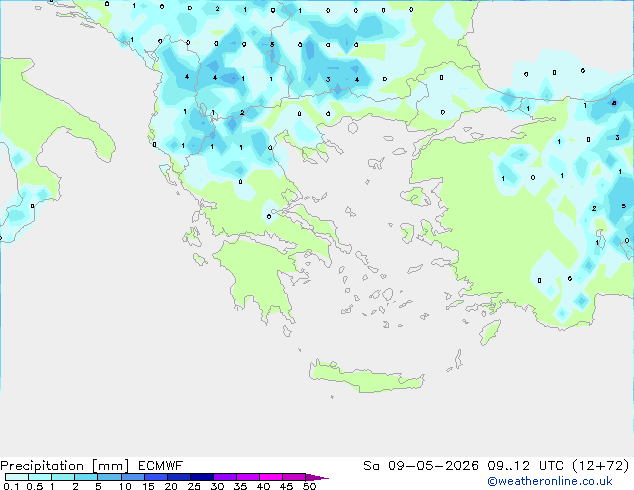Viewport: 634px width, 490px height.
Task: Click the 'Precipitation [mm]' title text
Action: [x=65, y=466]
